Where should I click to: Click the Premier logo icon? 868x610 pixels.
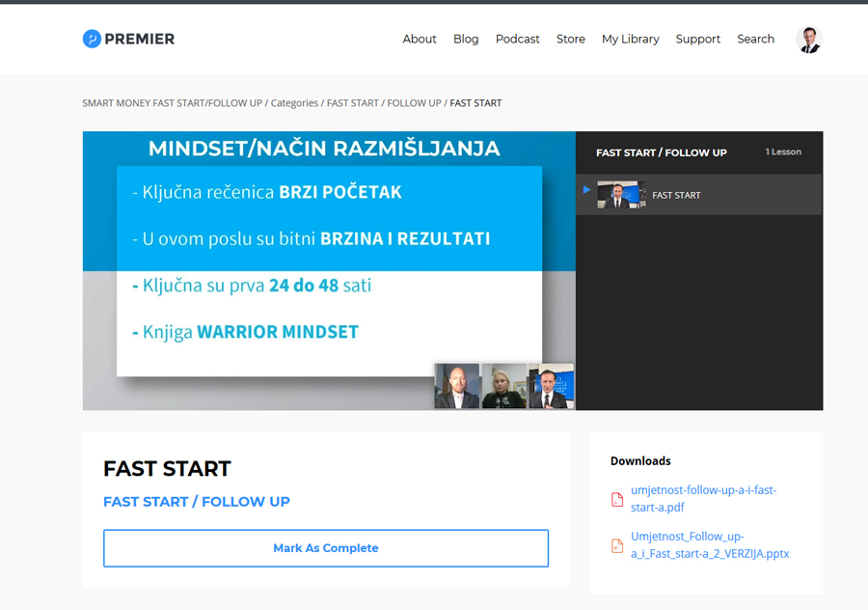point(92,39)
